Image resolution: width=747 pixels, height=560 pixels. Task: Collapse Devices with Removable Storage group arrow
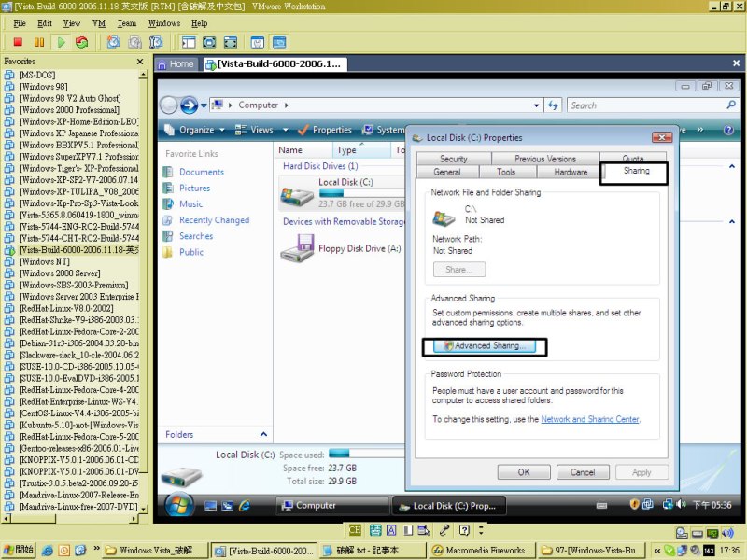click(x=732, y=221)
